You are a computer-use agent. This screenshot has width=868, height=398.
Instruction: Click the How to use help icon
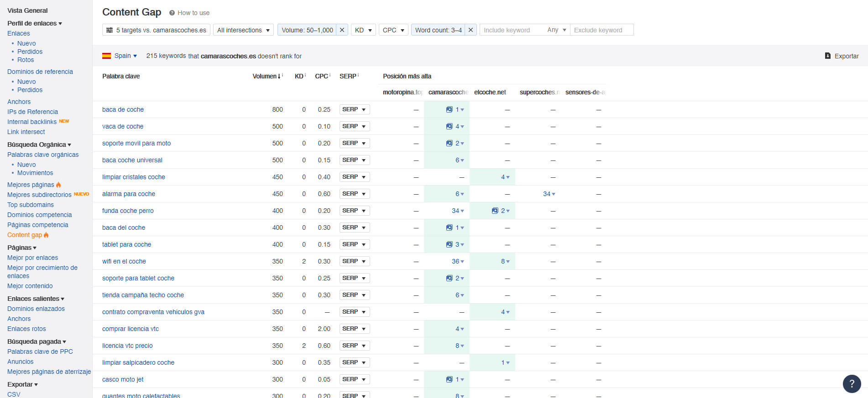pos(172,13)
